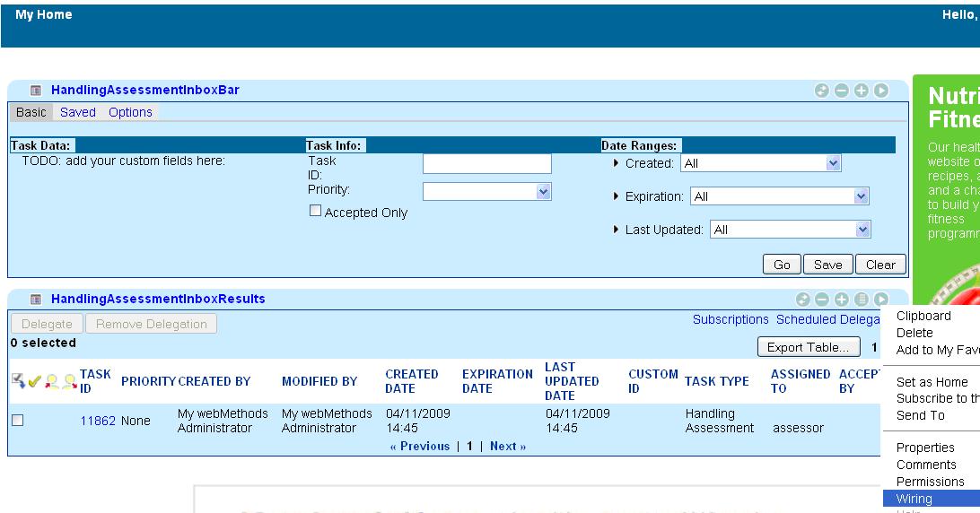Refresh the HandlingAssessmentInboxBar portlet
Screen dimensions: 980x513
pyautogui.click(x=821, y=91)
